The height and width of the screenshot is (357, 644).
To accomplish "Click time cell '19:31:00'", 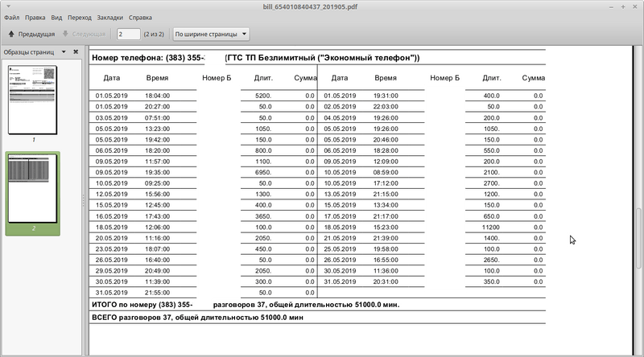I will click(x=386, y=96).
